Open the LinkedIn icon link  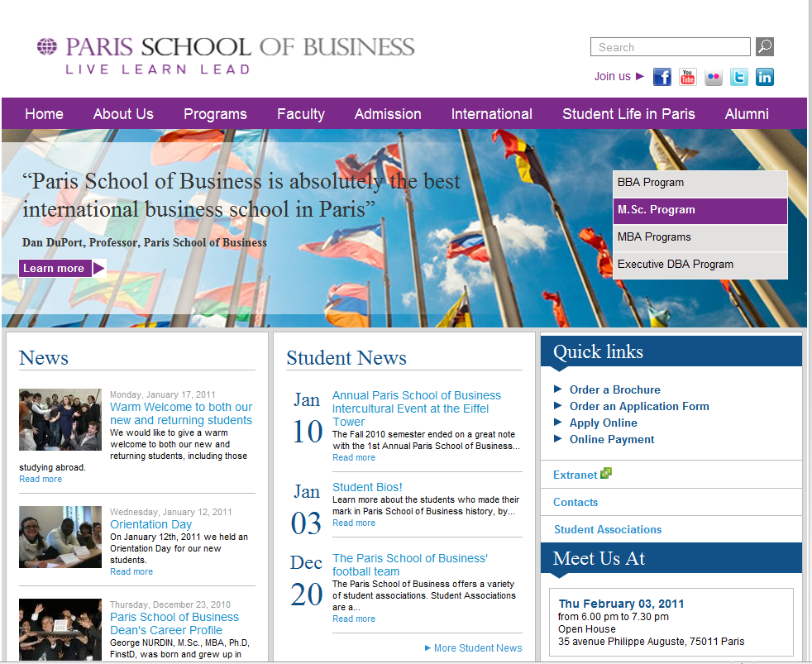point(765,77)
